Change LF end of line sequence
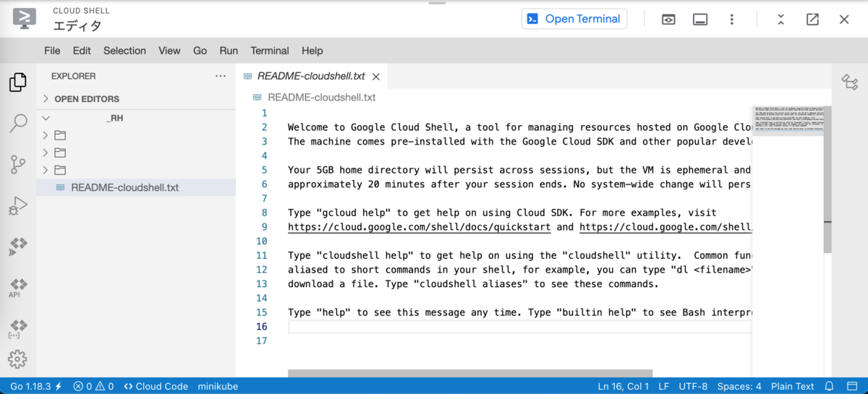Viewport: 868px width, 394px height. point(663,386)
